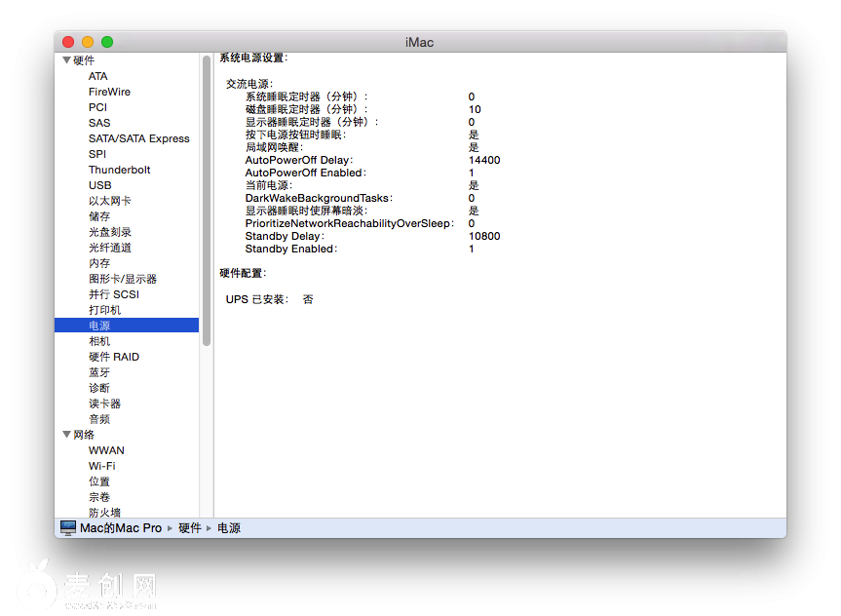Select ATA in the hardware list
The width and height of the screenshot is (841, 616).
(x=98, y=76)
